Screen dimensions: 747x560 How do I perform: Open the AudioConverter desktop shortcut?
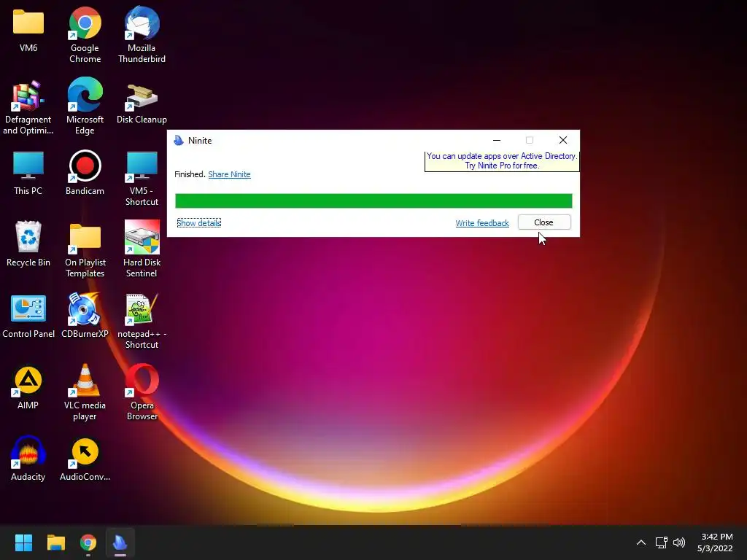coord(85,452)
